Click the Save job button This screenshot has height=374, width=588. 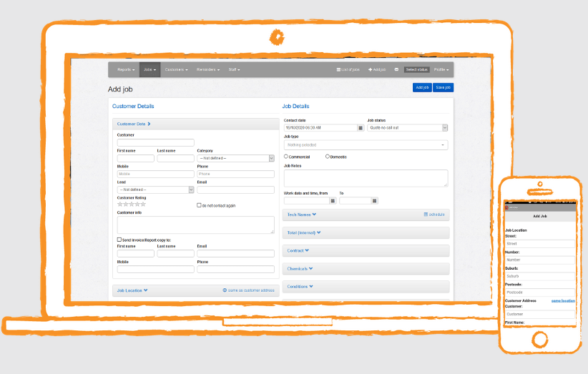coord(443,87)
